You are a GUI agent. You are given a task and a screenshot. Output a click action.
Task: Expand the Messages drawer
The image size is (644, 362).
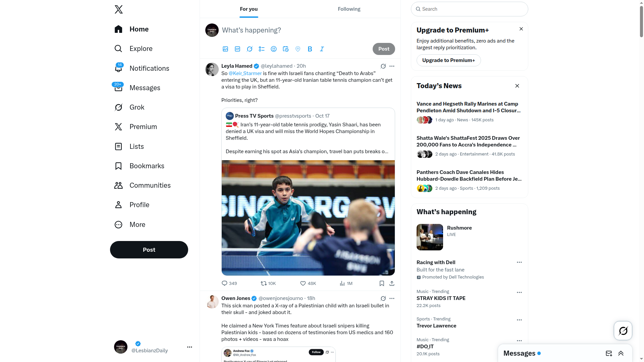621,353
